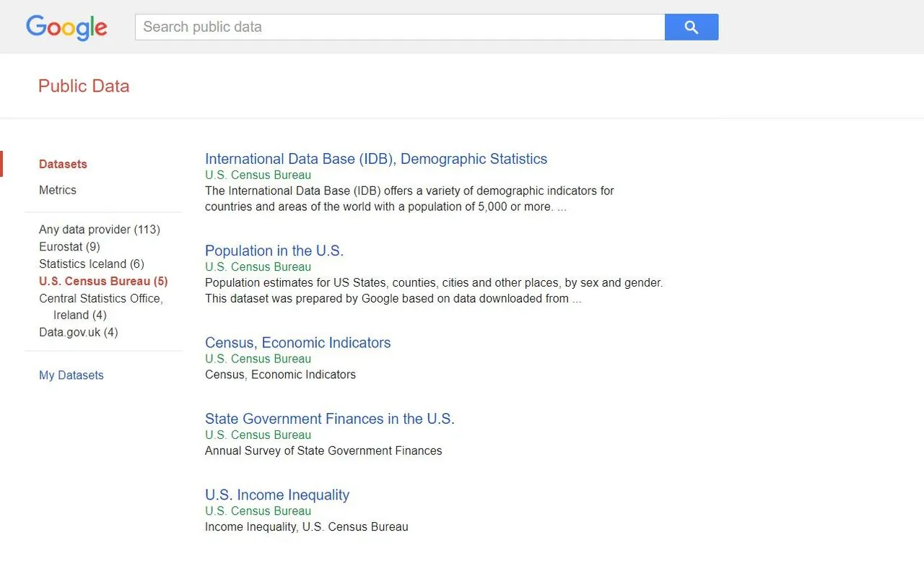The height and width of the screenshot is (574, 924).
Task: Click U.S. Census Bureau under State Government Finances
Action: tap(258, 435)
